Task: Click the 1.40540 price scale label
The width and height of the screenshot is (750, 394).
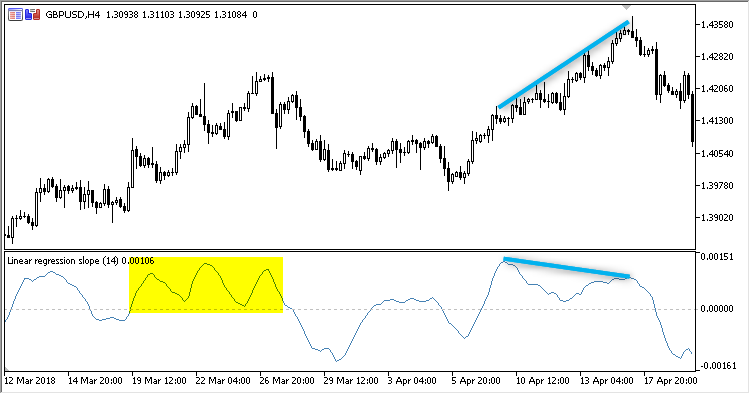Action: (717, 153)
